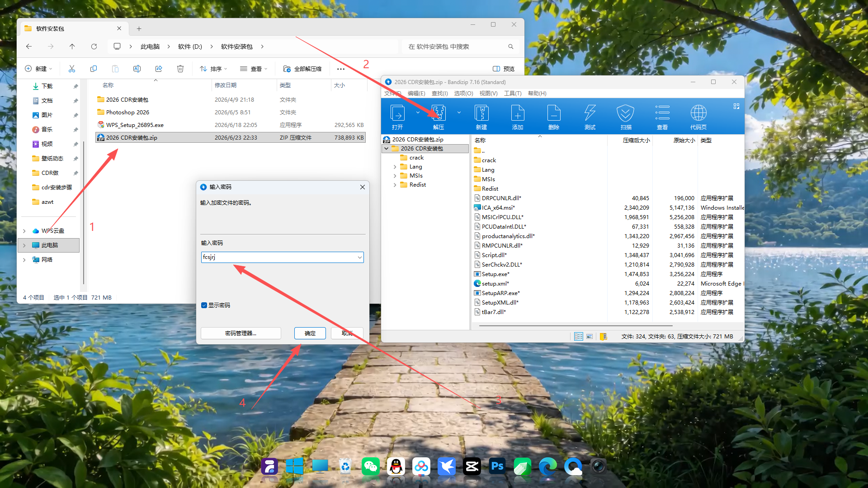Screen dimensions: 868x488
Task: Click the Cut scissors icon in Explorer
Action: (x=72, y=69)
